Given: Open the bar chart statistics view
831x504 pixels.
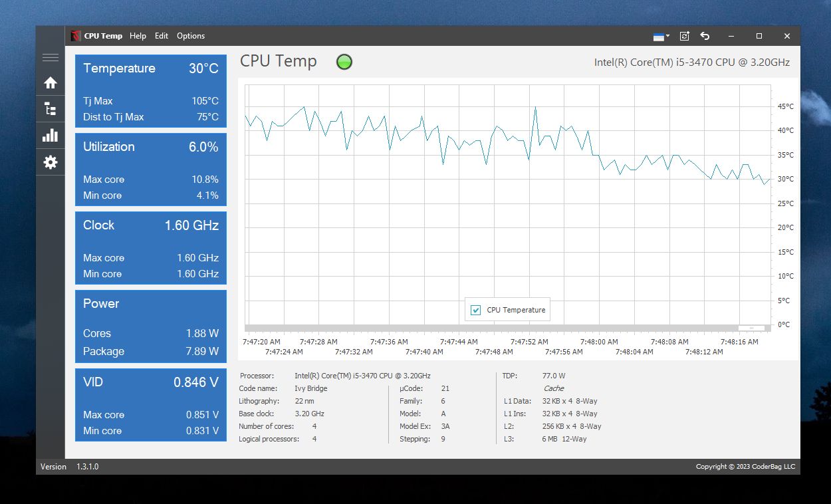Looking at the screenshot, I should click(51, 136).
